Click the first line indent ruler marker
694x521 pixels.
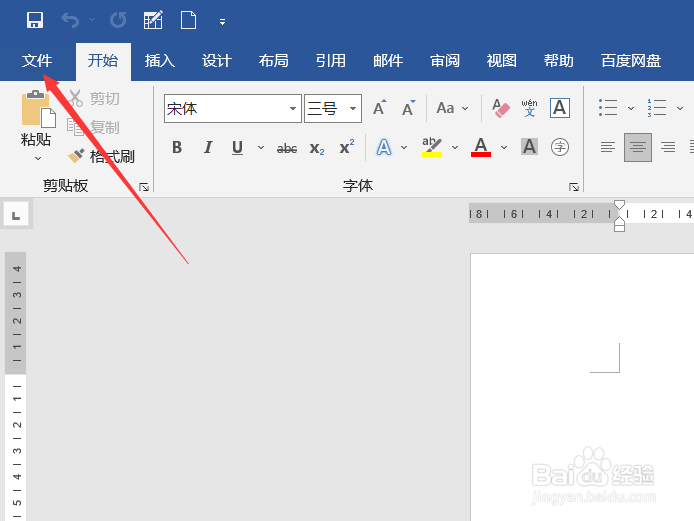click(x=620, y=205)
